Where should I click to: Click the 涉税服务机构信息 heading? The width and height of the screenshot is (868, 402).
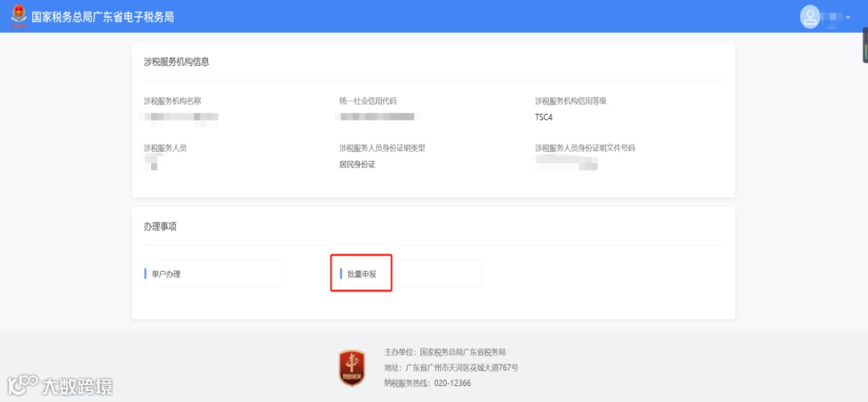177,61
